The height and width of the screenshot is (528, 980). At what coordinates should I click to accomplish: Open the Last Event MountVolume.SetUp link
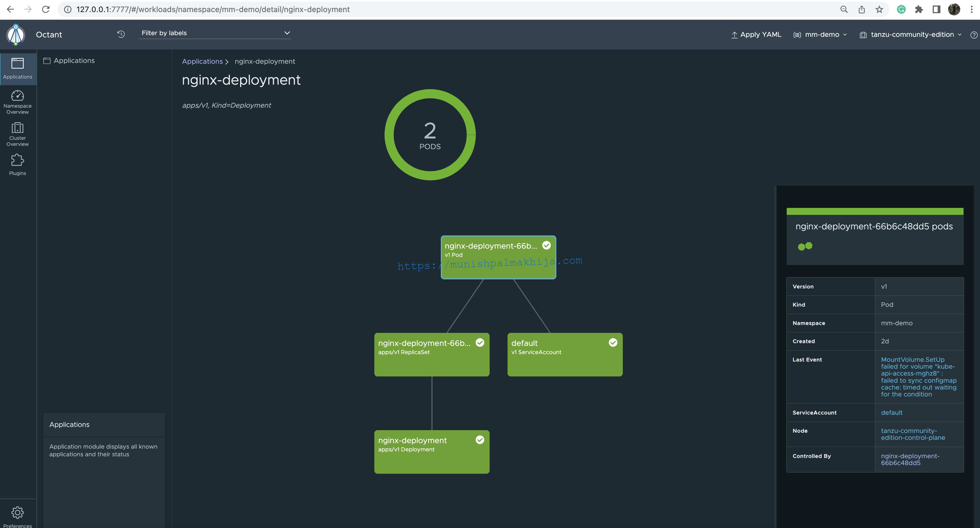tap(919, 377)
